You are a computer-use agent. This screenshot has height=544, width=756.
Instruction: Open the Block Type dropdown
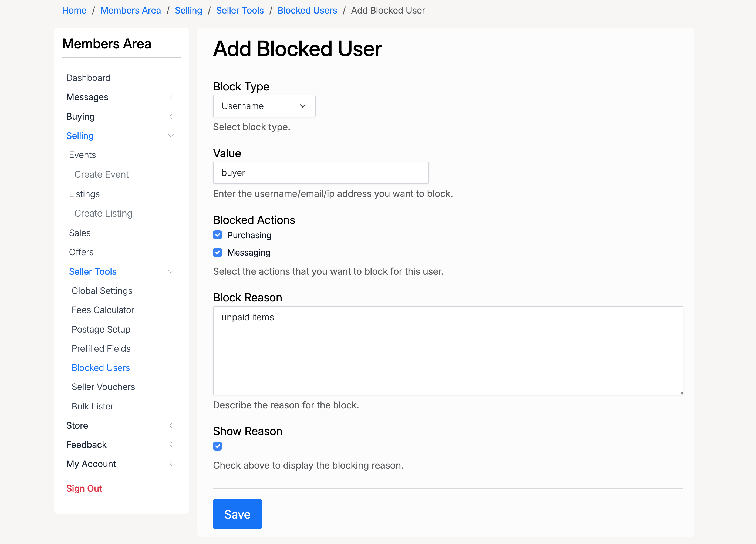point(264,106)
